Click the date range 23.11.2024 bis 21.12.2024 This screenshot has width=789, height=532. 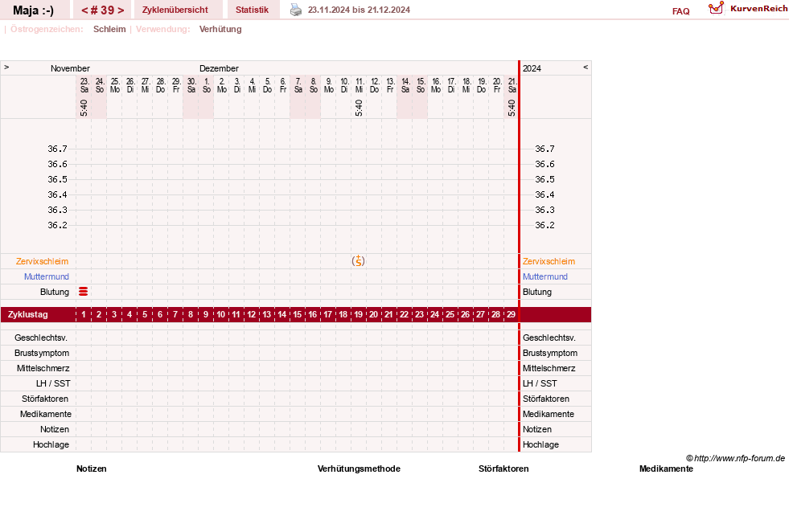click(x=359, y=10)
